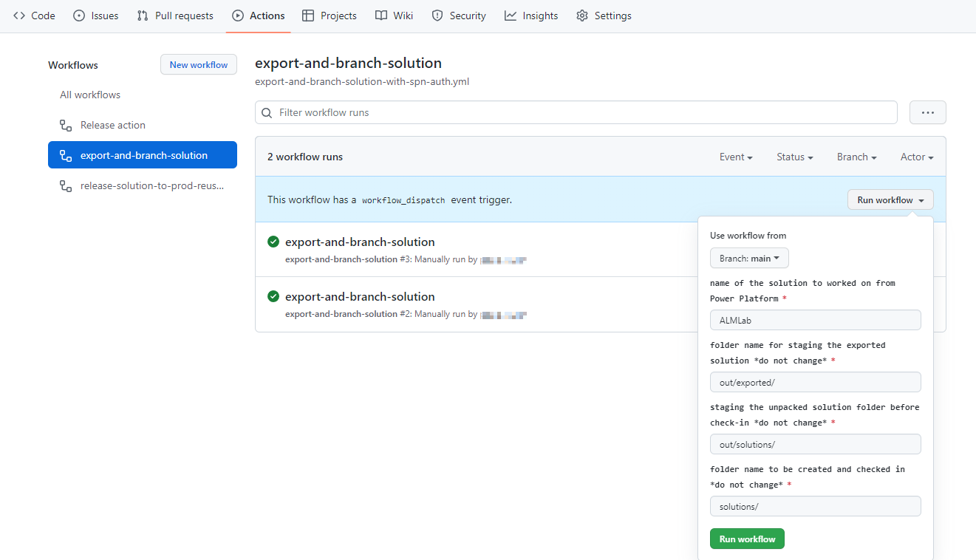976x560 pixels.
Task: Expand the Status filter dropdown
Action: 794,157
